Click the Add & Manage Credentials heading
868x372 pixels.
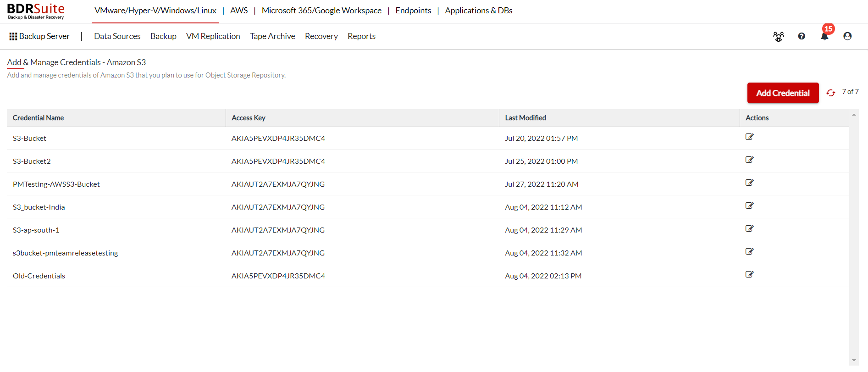click(77, 62)
